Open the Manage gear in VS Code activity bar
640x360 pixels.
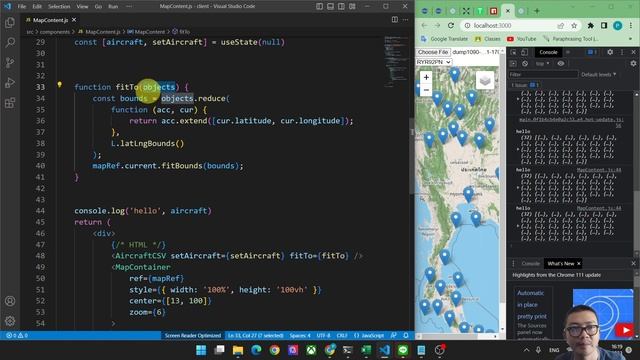[x=10, y=321]
